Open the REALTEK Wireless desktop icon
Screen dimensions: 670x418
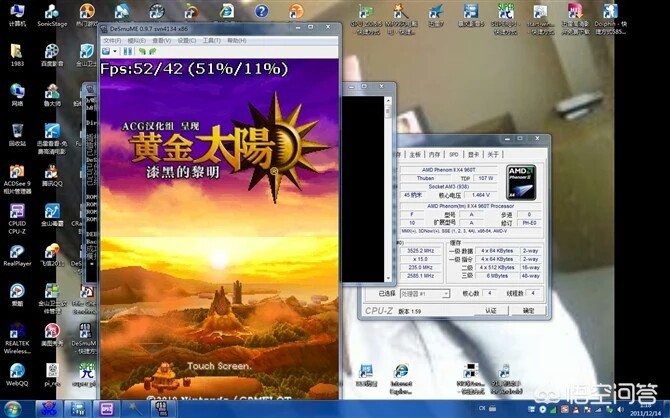pyautogui.click(x=17, y=339)
